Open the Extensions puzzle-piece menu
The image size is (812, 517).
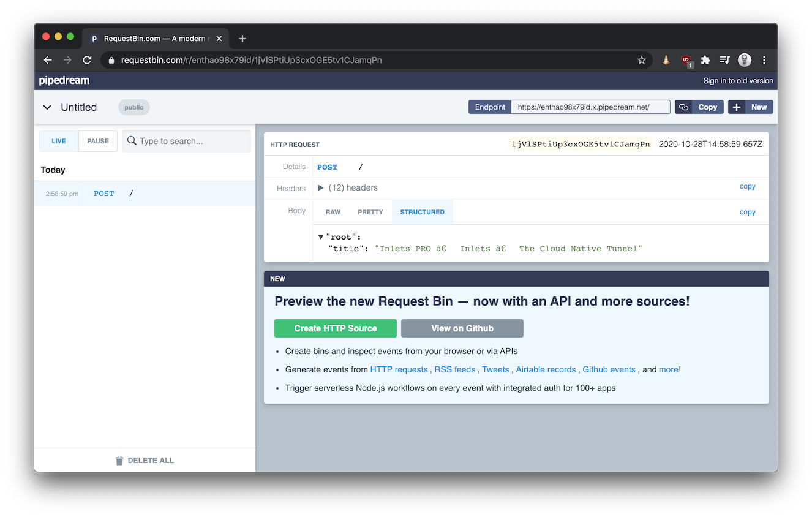pos(705,60)
